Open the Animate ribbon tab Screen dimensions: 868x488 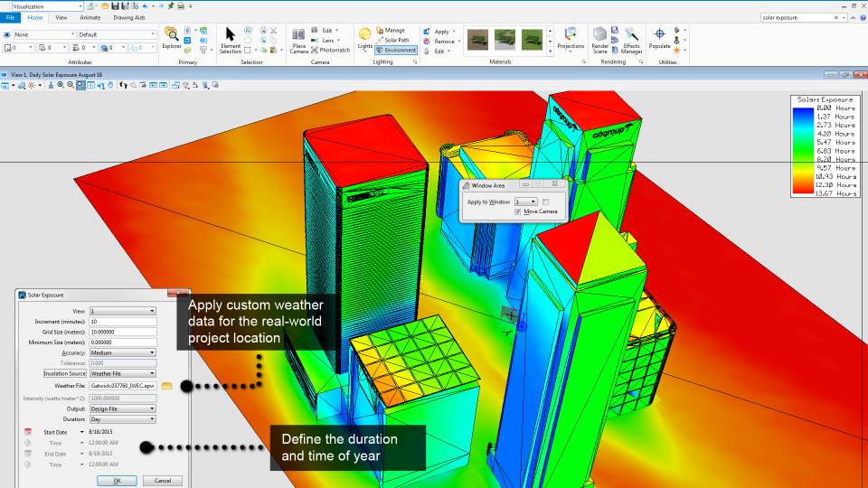tap(90, 17)
